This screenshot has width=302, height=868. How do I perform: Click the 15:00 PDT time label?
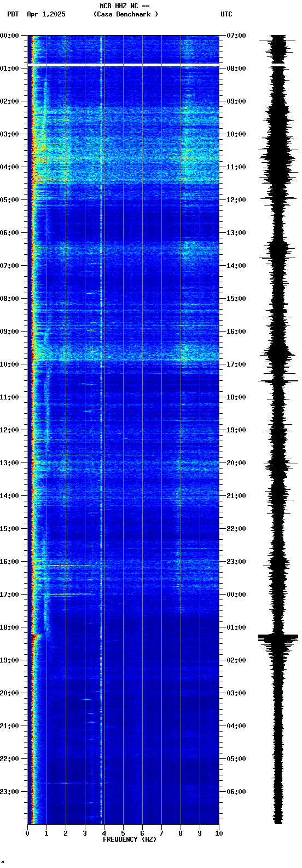(9, 529)
